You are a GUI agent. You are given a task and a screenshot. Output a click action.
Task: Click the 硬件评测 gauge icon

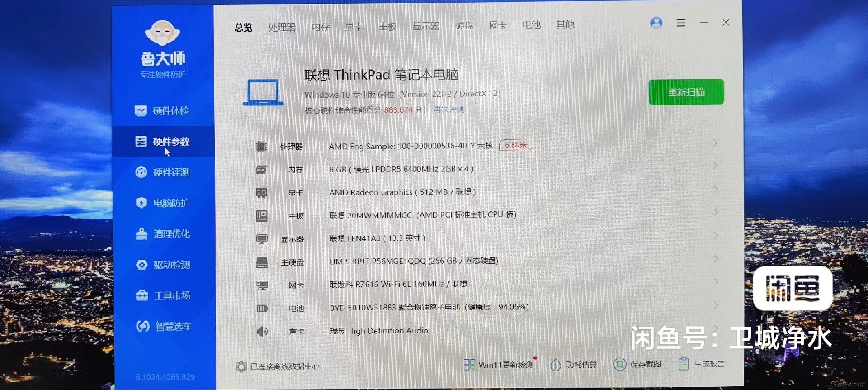tap(141, 172)
